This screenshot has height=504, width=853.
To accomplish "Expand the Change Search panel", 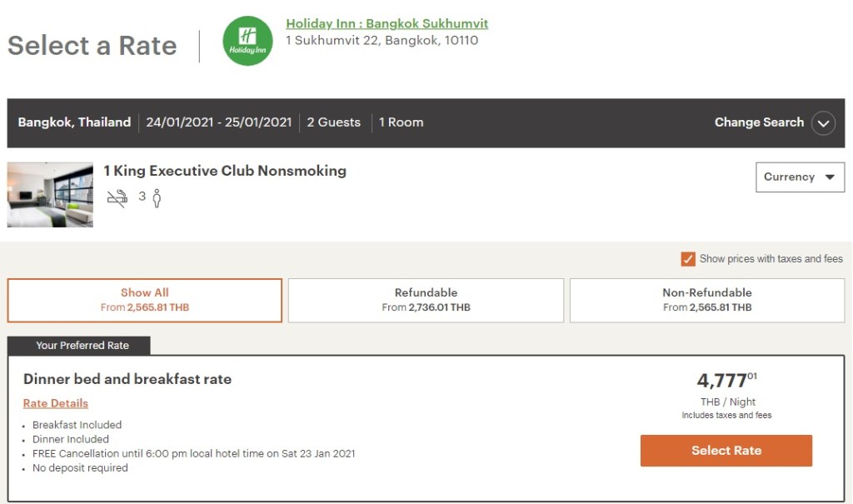I will coord(759,122).
